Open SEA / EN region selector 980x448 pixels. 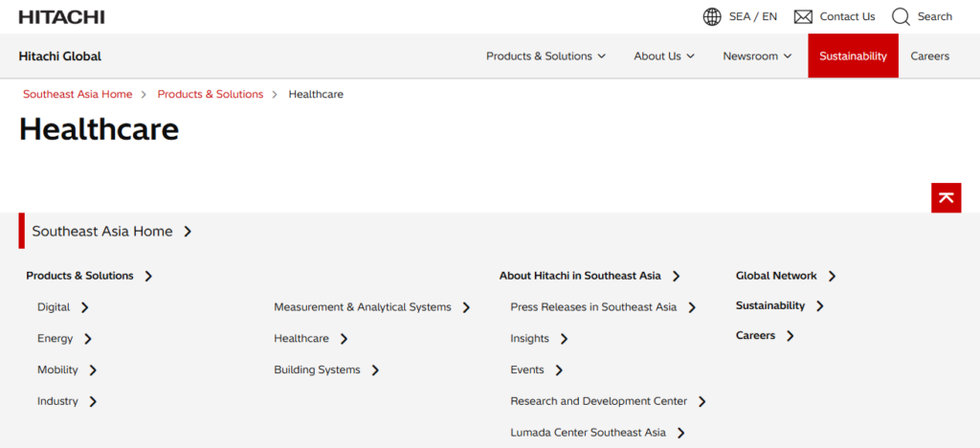[x=753, y=17]
